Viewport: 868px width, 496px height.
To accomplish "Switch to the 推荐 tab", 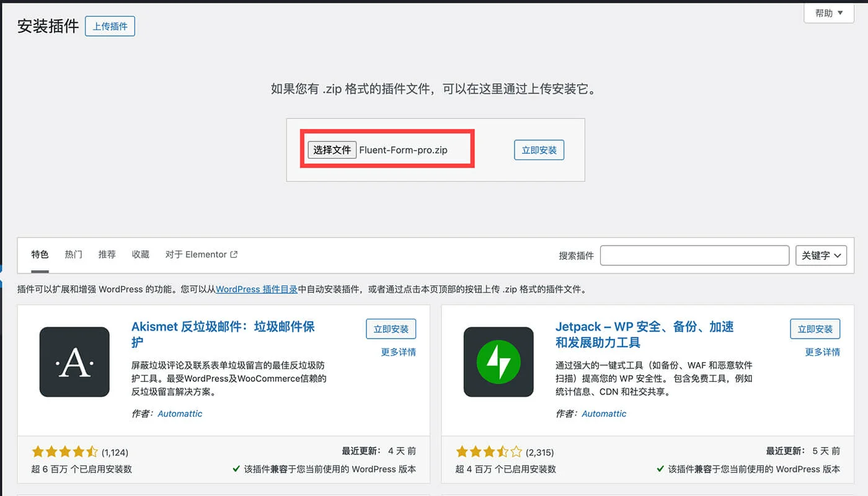I will coord(107,254).
